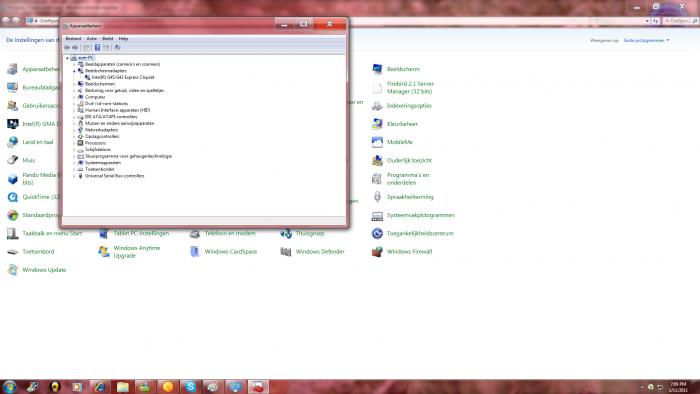This screenshot has width=700, height=394.
Task: Click the Spraakherkenning microphone icon
Action: click(377, 197)
